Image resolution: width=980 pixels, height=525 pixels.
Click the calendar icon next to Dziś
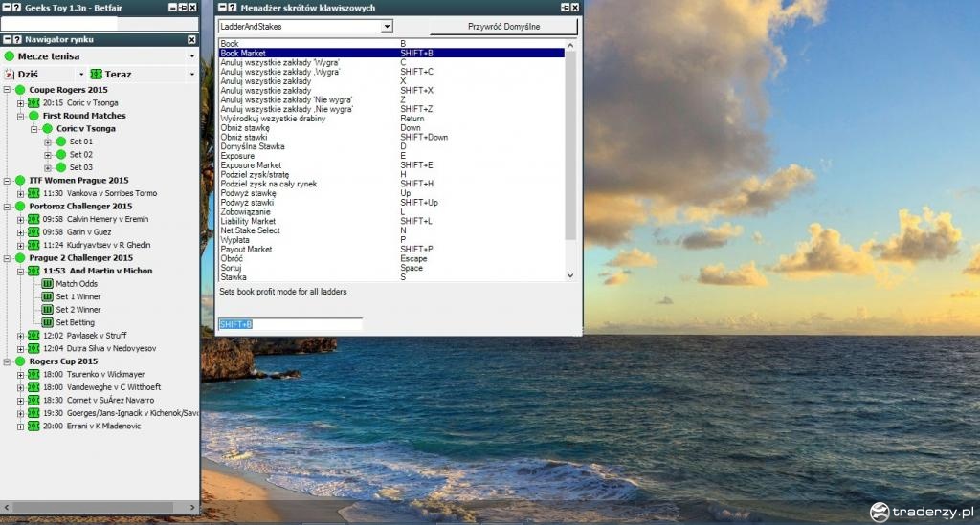[9, 75]
